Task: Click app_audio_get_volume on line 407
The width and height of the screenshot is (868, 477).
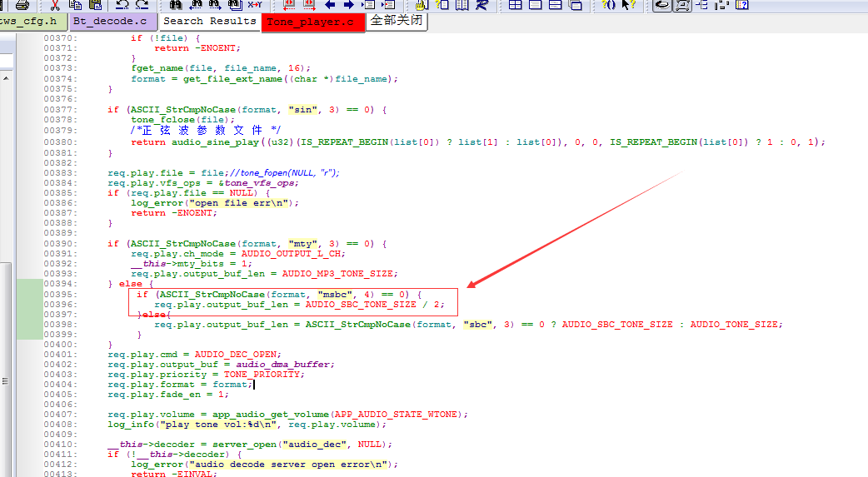Action: (x=271, y=415)
